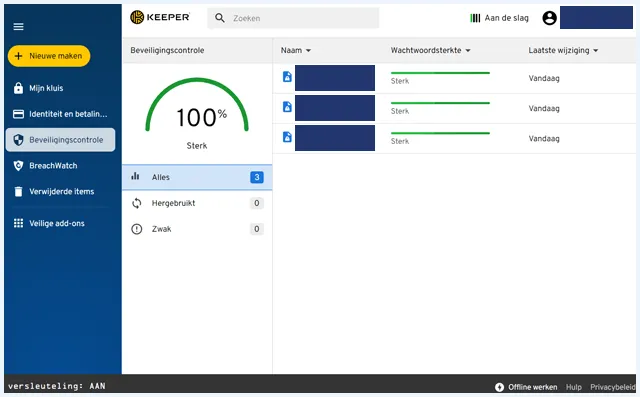
Task: Click the Zoeken search field
Action: [x=293, y=18]
